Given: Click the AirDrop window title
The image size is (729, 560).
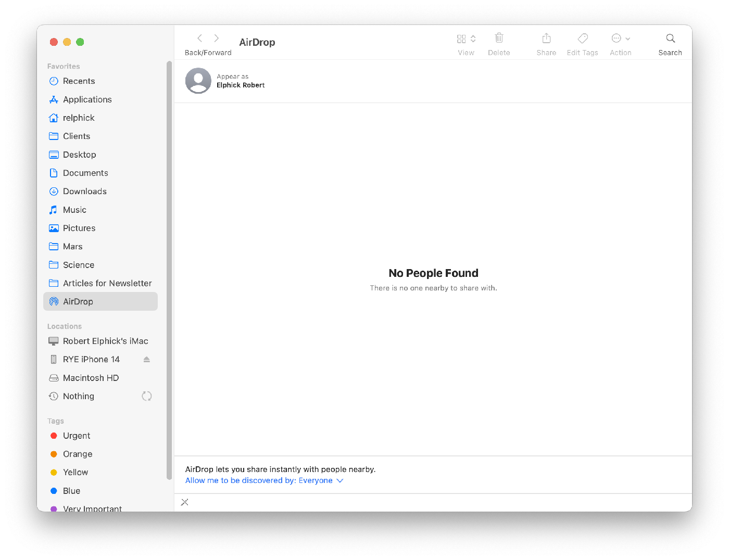Looking at the screenshot, I should pyautogui.click(x=257, y=42).
